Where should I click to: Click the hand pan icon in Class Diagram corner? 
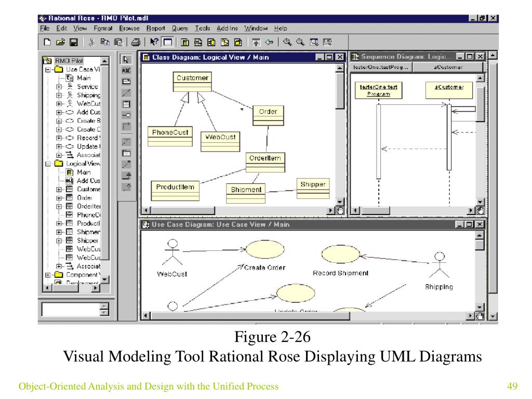tap(340, 211)
